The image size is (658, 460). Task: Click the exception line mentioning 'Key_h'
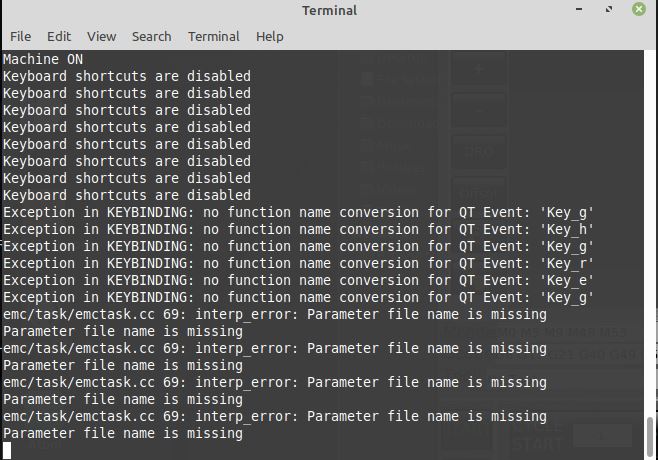coord(298,230)
